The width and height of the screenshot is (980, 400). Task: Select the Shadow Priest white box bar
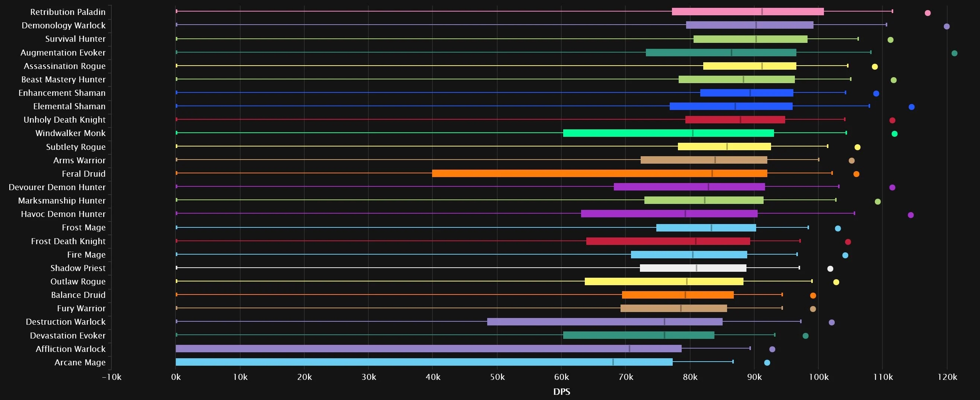pyautogui.click(x=693, y=268)
